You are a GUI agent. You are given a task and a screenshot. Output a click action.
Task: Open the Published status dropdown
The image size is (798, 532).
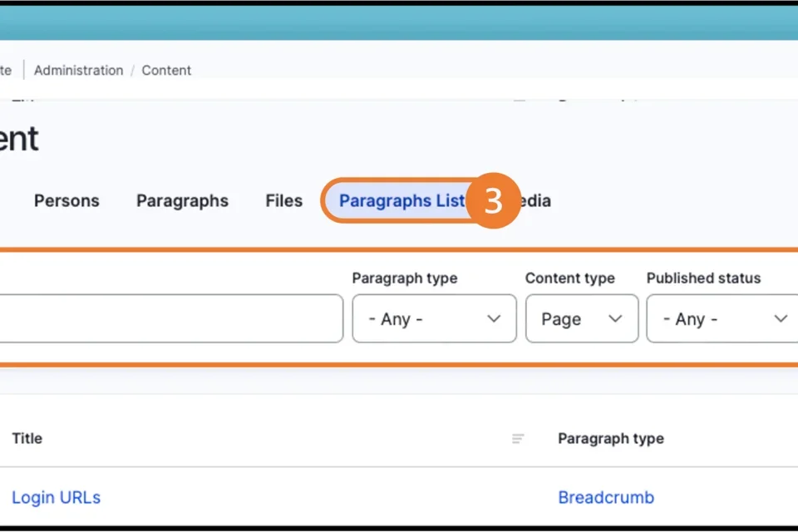(720, 318)
